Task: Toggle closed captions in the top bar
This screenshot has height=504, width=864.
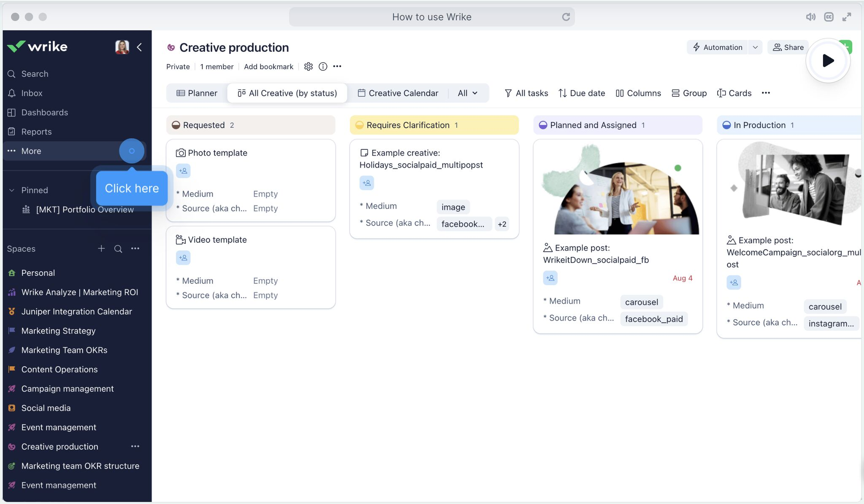Action: click(x=829, y=17)
